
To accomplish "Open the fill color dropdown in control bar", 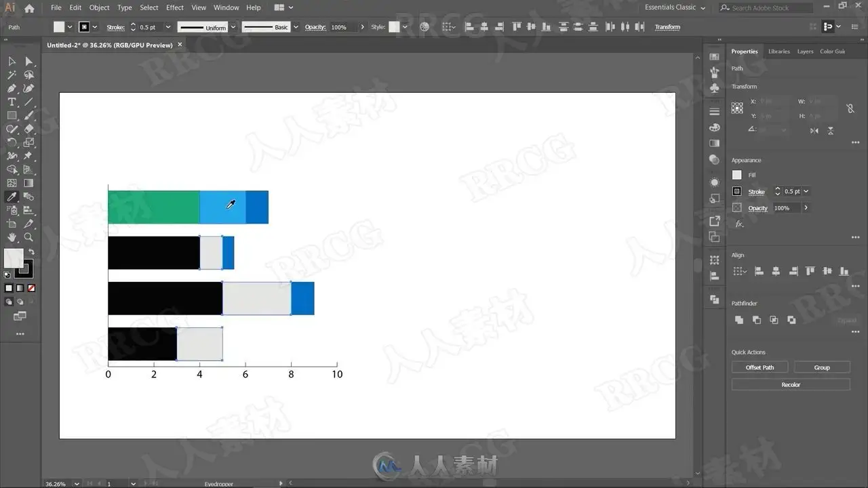I will click(69, 27).
